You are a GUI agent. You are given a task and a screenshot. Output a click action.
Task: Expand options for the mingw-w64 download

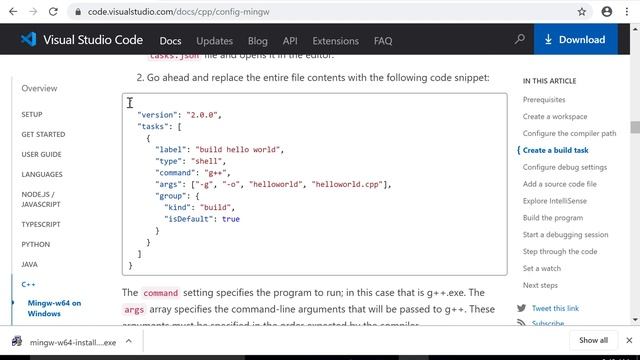pos(129,341)
